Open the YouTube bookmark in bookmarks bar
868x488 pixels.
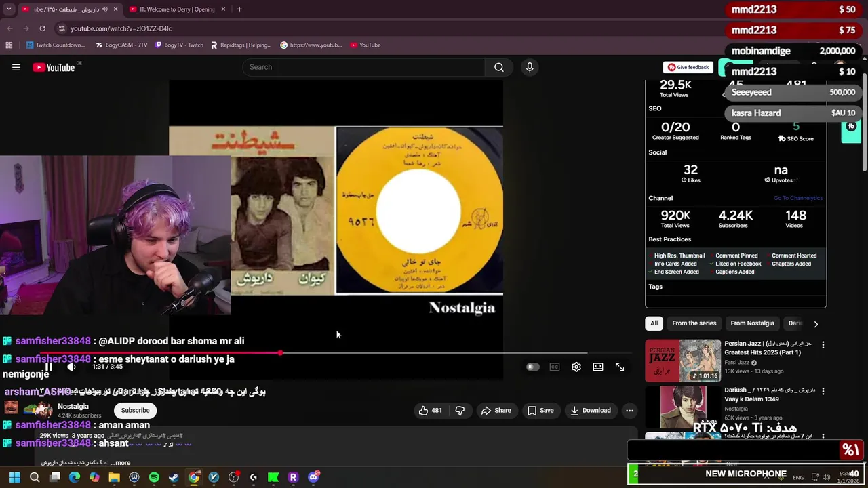pos(366,45)
